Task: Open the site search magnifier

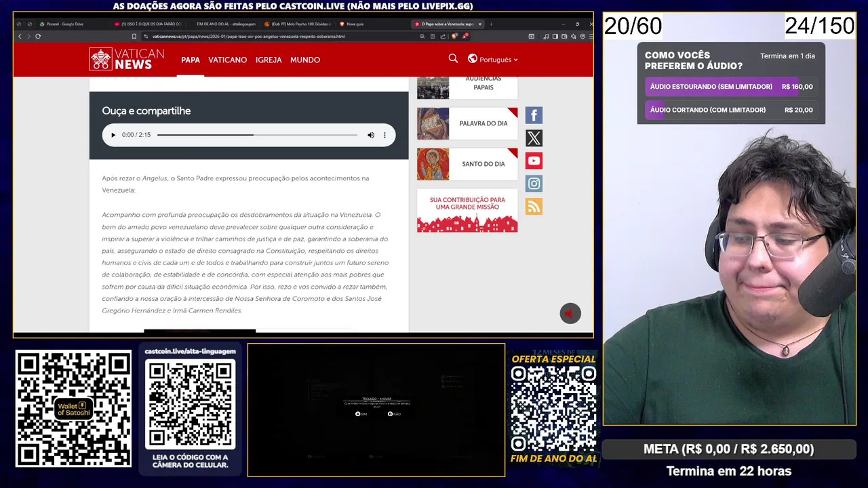Action: [x=453, y=59]
